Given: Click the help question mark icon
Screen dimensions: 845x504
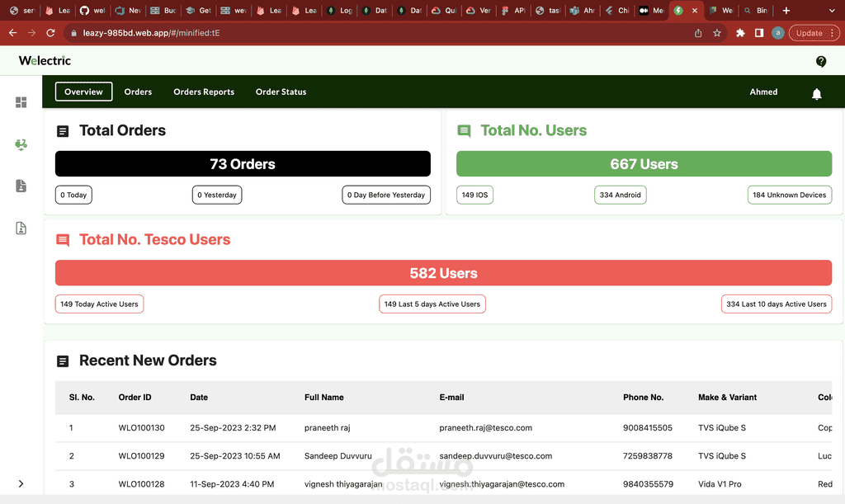Looking at the screenshot, I should 821,61.
